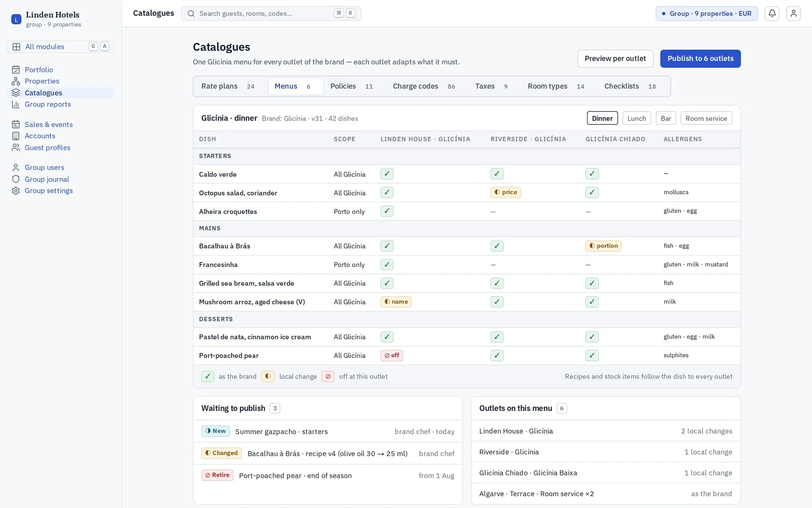Click the Properties hierarchy icon

coord(16,81)
